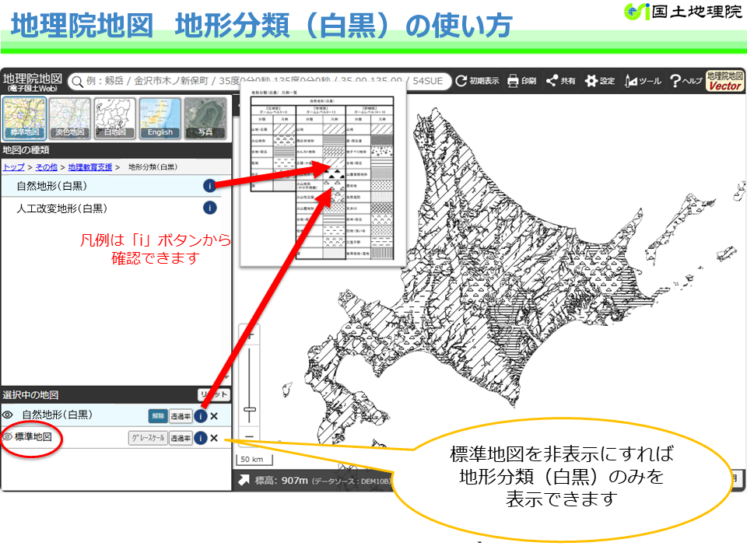Open the 共有 share menu
This screenshot has width=747, height=560.
click(561, 81)
